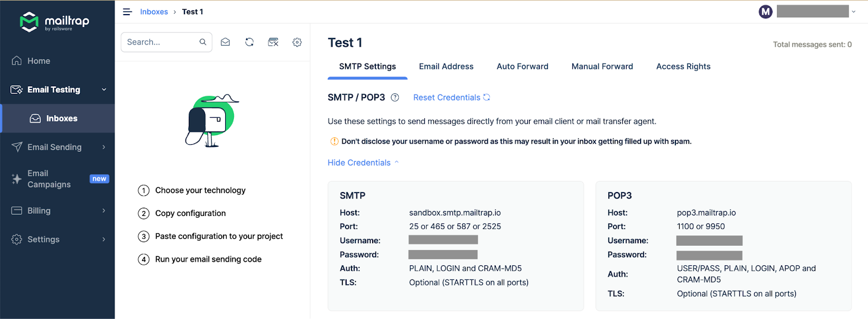868x319 pixels.
Task: Click the clear inbox icon
Action: coord(273,42)
